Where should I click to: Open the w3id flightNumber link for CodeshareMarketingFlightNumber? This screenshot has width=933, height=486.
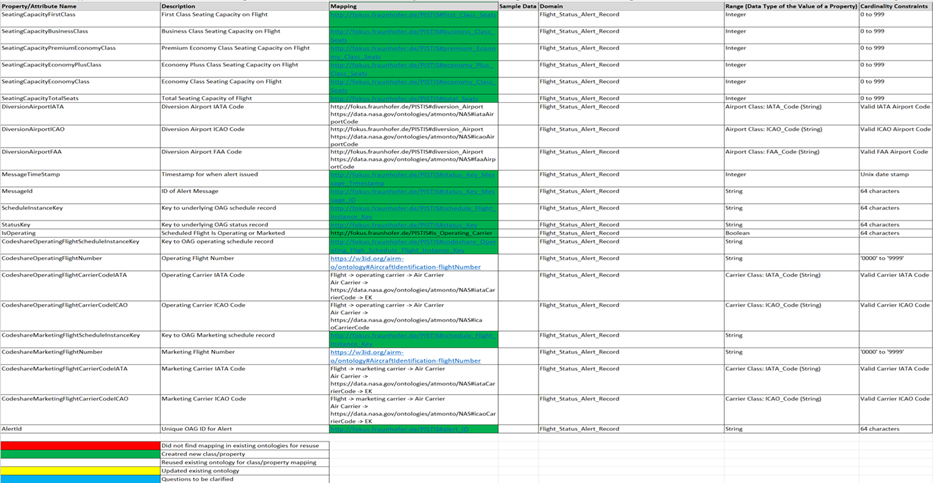tap(405, 356)
